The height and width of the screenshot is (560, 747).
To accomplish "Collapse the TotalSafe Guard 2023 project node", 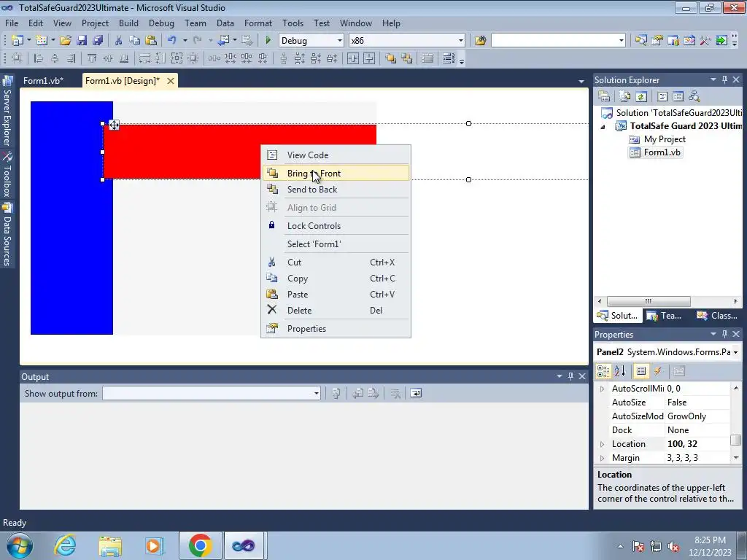I will pyautogui.click(x=603, y=127).
